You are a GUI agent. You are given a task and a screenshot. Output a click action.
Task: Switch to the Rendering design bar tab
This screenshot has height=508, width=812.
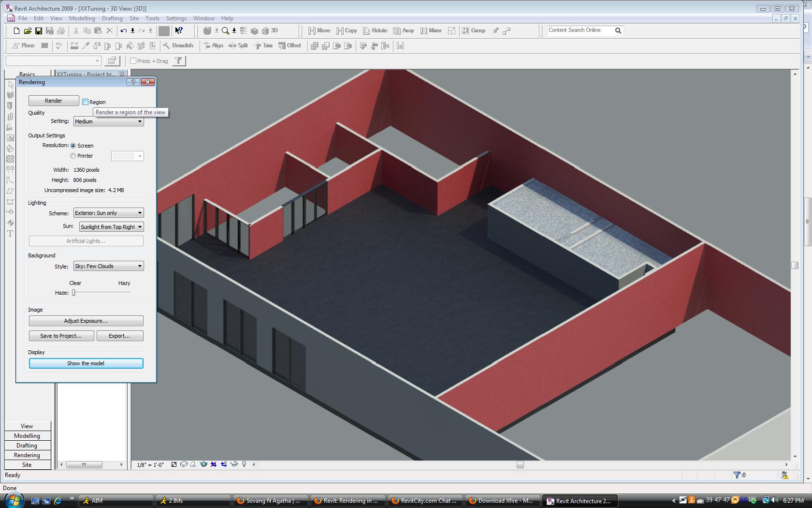(x=27, y=455)
